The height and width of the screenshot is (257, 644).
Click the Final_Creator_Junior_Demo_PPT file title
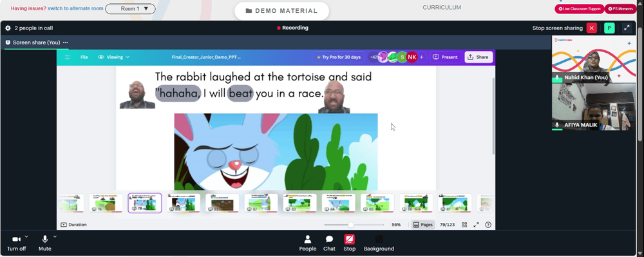tap(206, 57)
